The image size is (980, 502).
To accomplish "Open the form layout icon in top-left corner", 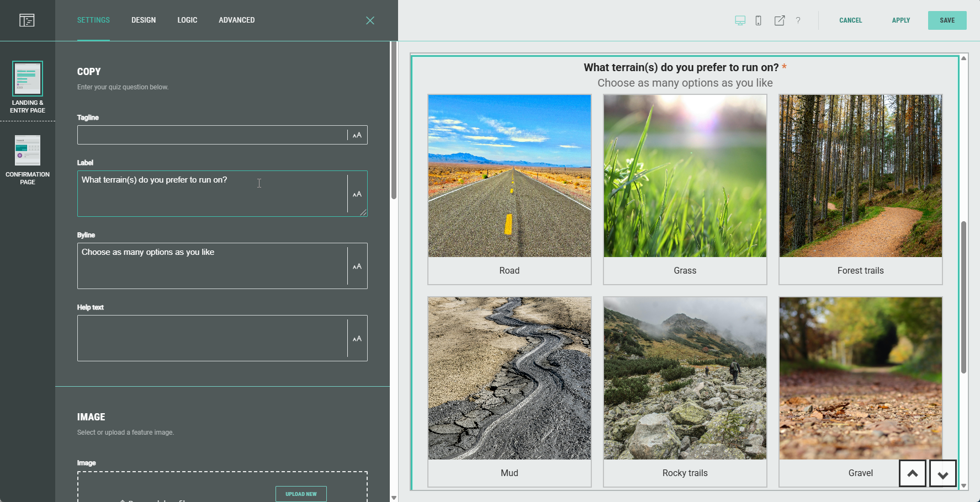I will pyautogui.click(x=27, y=20).
